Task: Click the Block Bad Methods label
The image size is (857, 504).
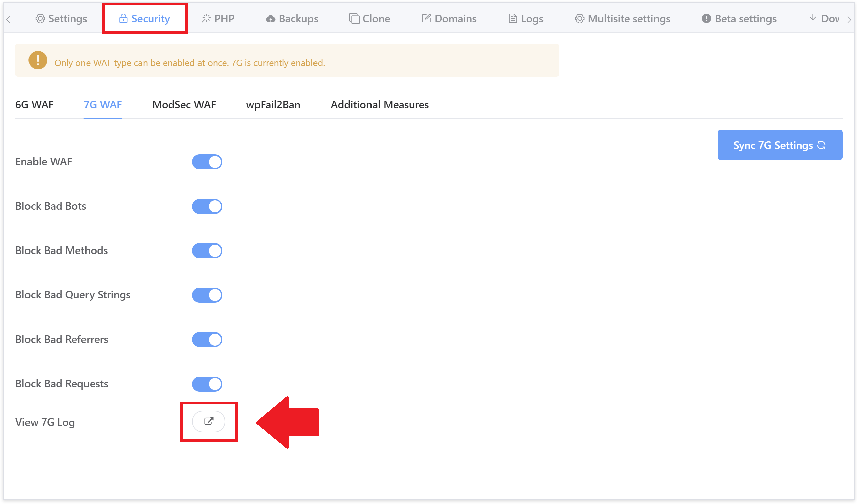Action: coord(62,250)
